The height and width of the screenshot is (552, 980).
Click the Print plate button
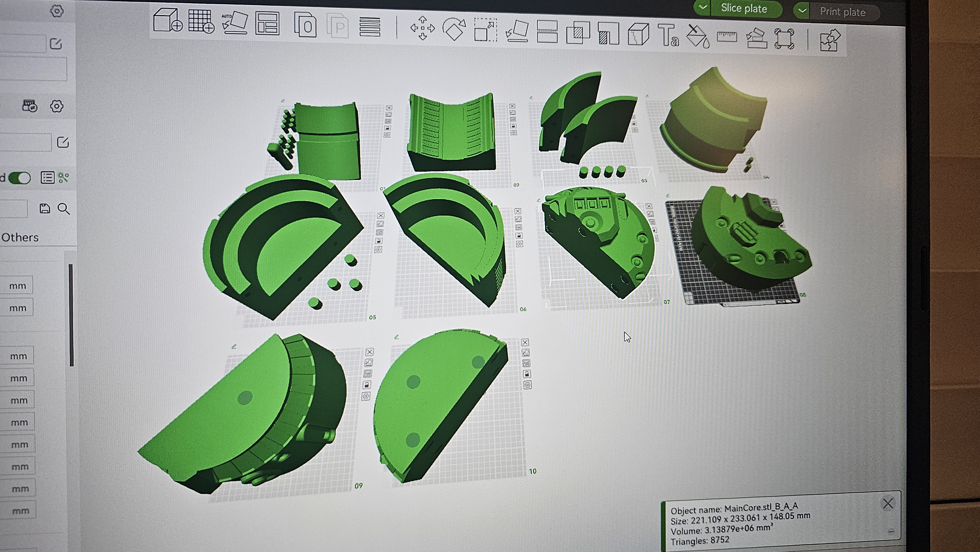click(843, 12)
